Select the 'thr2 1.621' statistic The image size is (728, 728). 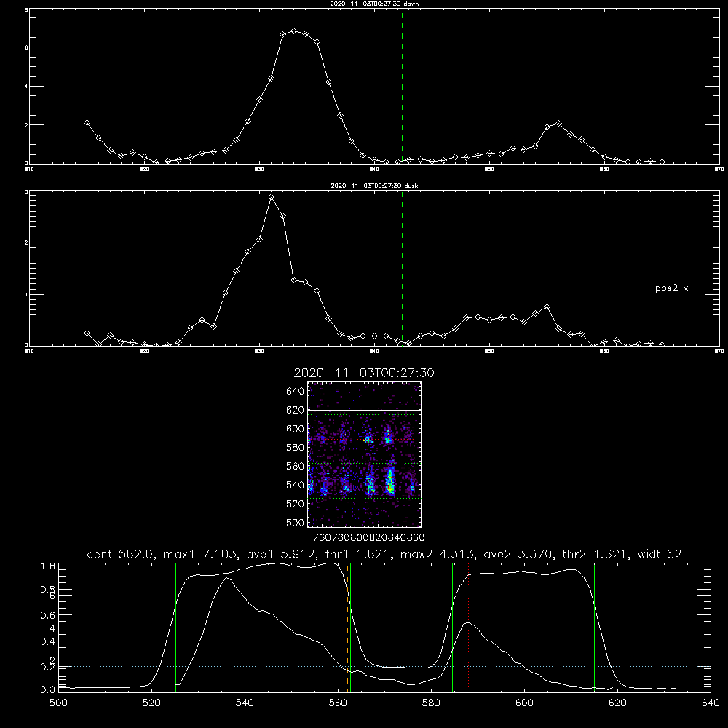(596, 554)
